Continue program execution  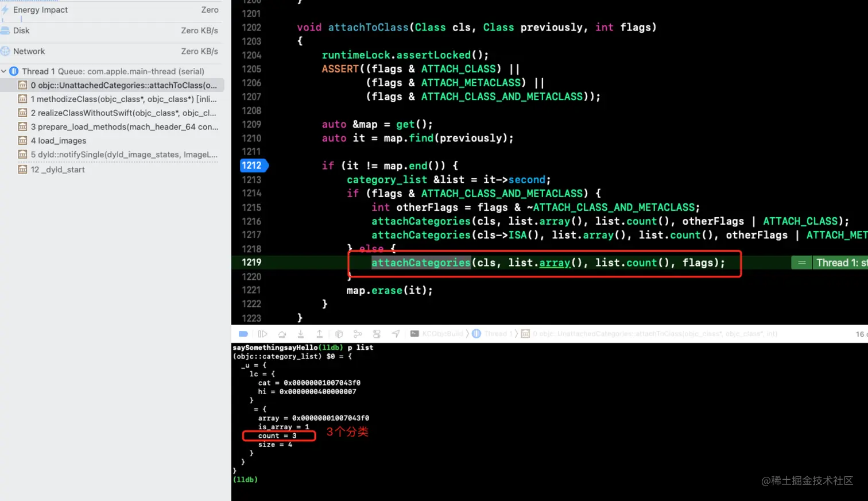[263, 334]
